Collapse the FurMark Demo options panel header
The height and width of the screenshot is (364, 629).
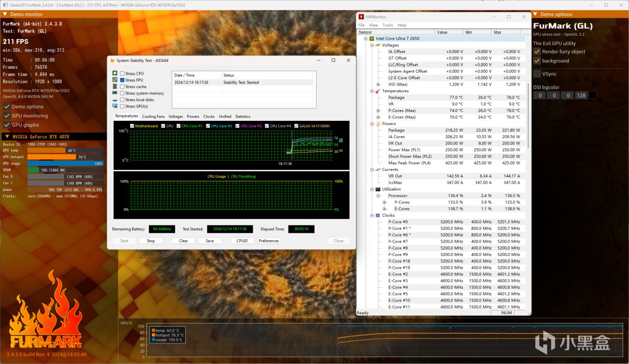(x=580, y=14)
